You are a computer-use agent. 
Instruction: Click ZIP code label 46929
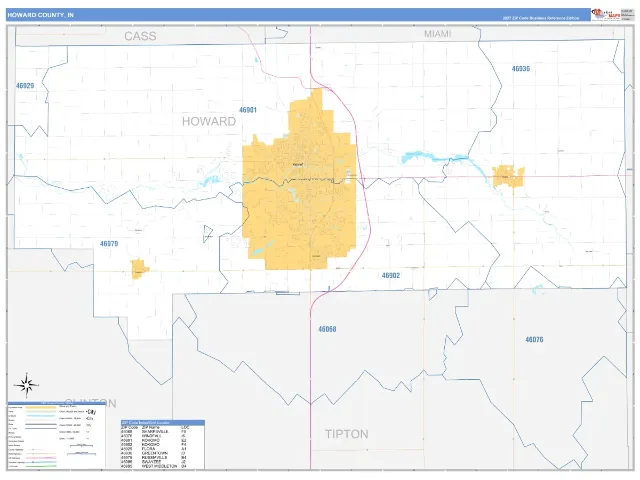[25, 86]
